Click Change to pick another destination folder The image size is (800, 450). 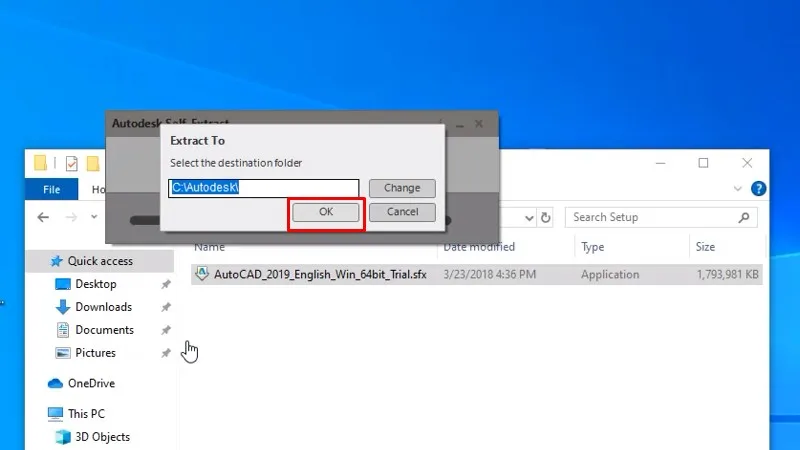401,188
